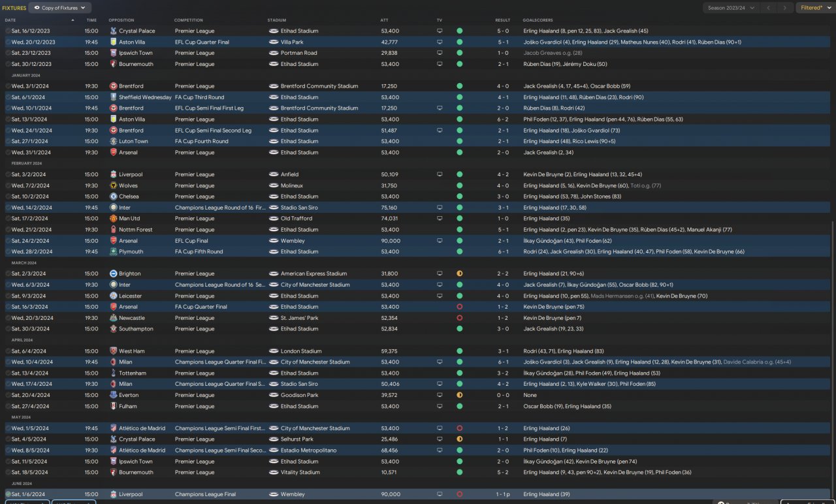This screenshot has width=836, height=504.
Task: Click the 1 - 1 p result against Liverpool
Action: tap(504, 494)
